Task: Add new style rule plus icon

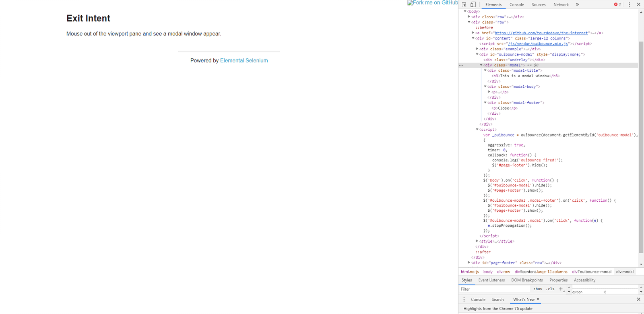Action: (561, 289)
